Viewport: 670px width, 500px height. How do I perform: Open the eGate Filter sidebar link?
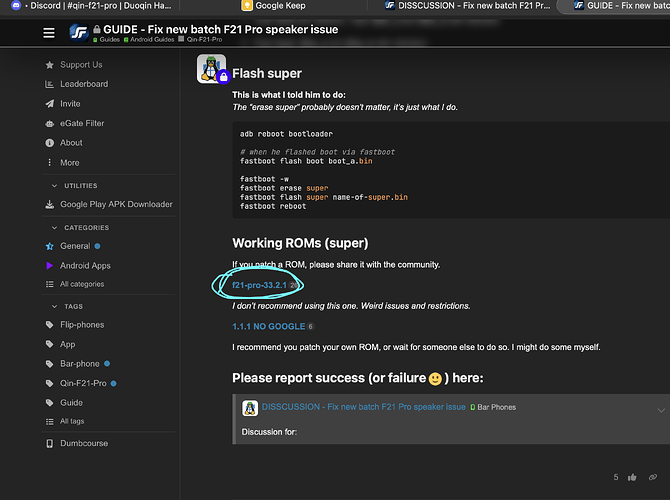click(x=82, y=124)
